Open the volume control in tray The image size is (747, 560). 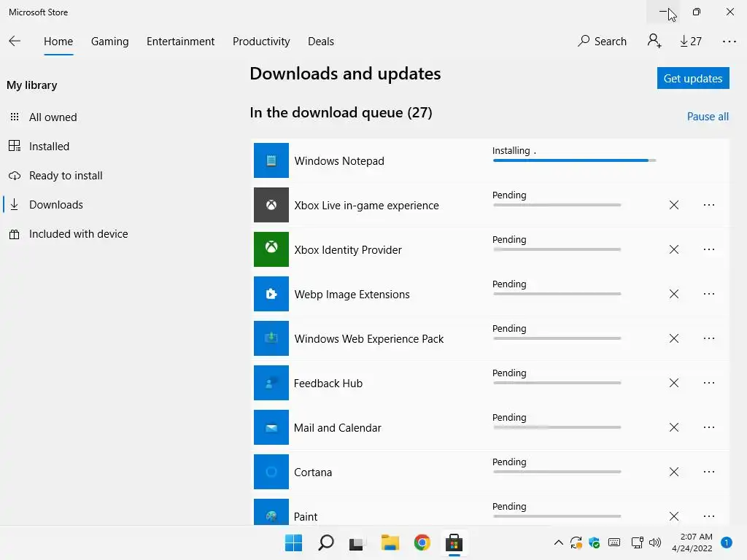coord(655,542)
